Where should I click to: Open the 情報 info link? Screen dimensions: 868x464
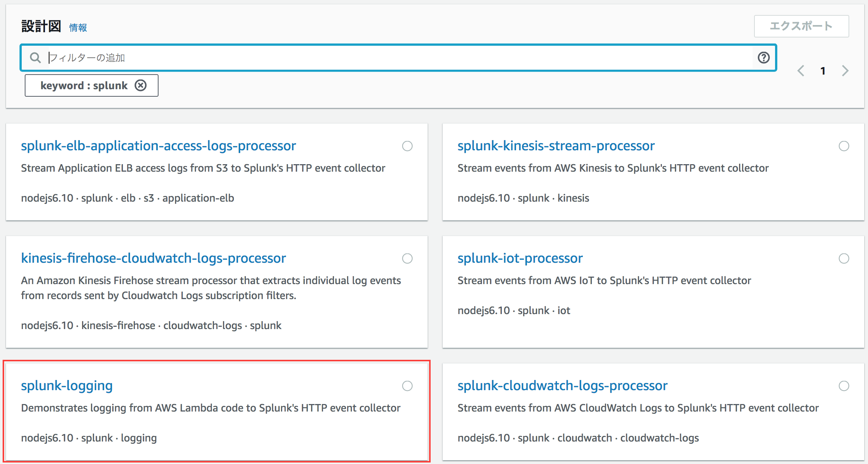click(78, 28)
